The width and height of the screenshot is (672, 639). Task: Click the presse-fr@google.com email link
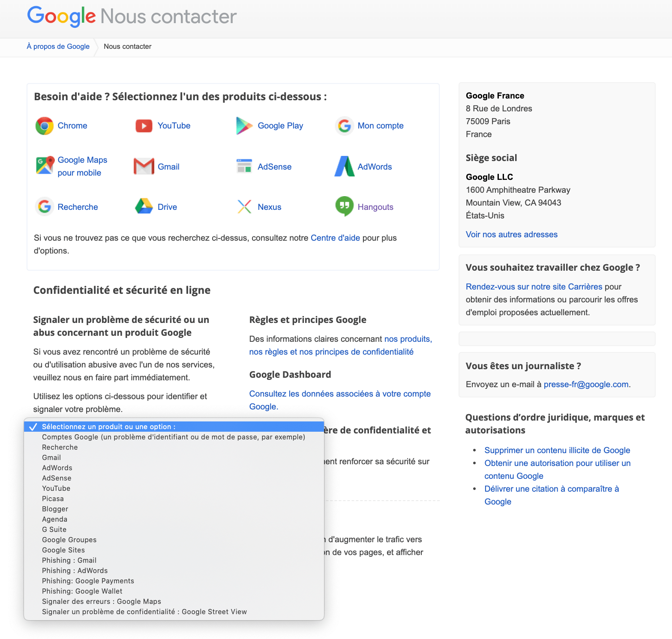pyautogui.click(x=586, y=384)
